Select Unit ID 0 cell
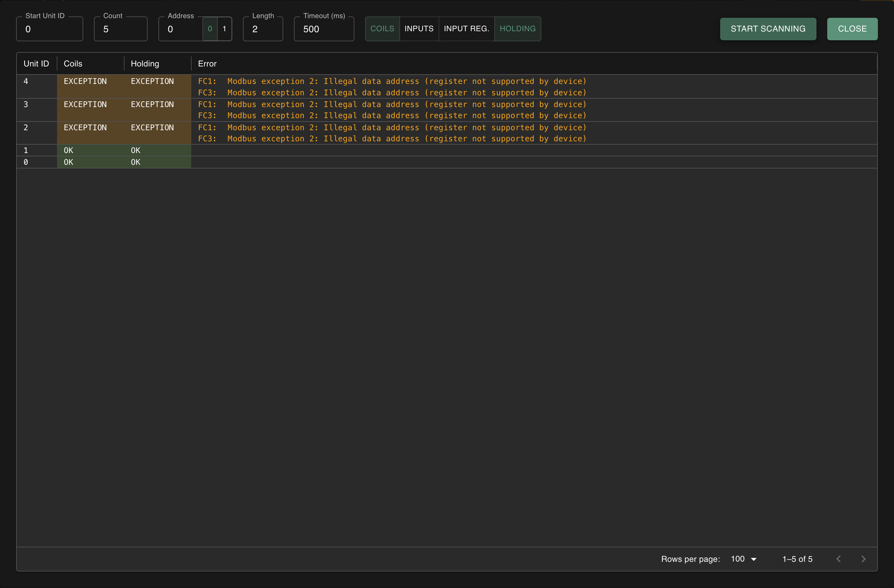Image resolution: width=894 pixels, height=588 pixels. point(37,162)
